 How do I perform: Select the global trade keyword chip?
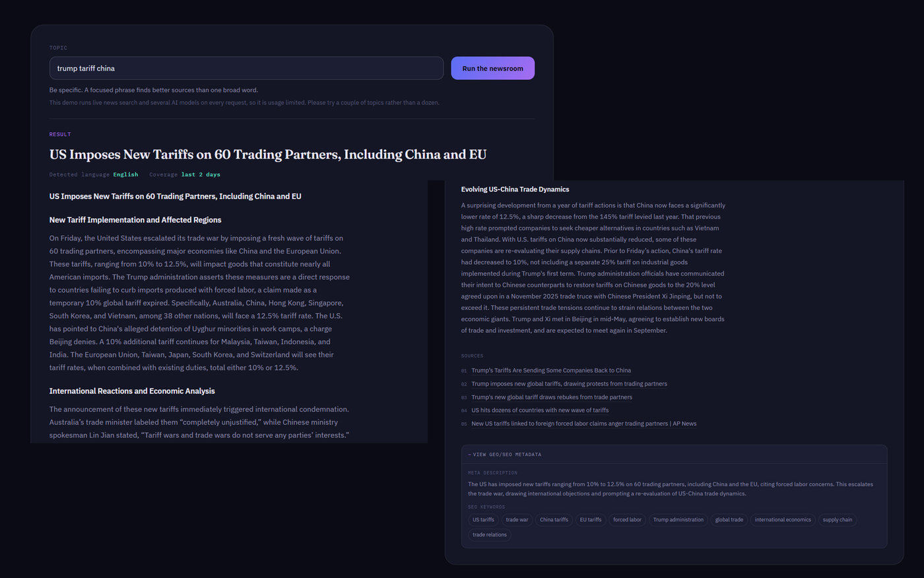coord(729,520)
